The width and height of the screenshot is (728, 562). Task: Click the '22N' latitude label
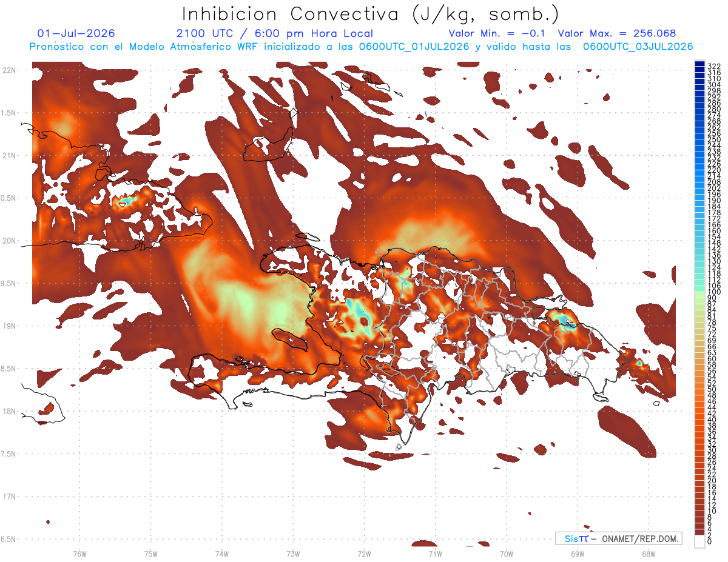click(9, 70)
